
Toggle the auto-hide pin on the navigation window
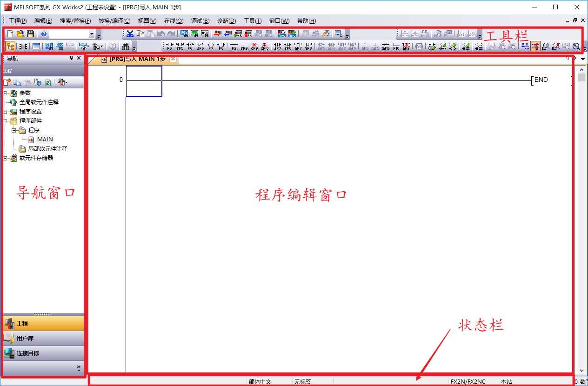click(71, 58)
